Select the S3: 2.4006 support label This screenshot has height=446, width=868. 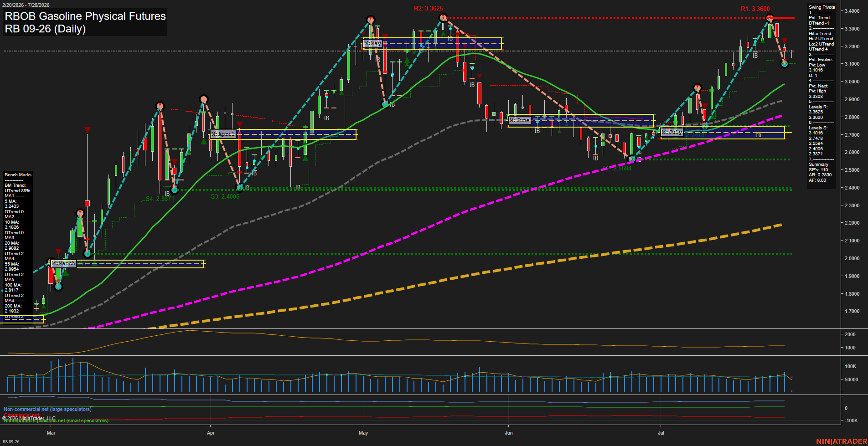click(225, 197)
